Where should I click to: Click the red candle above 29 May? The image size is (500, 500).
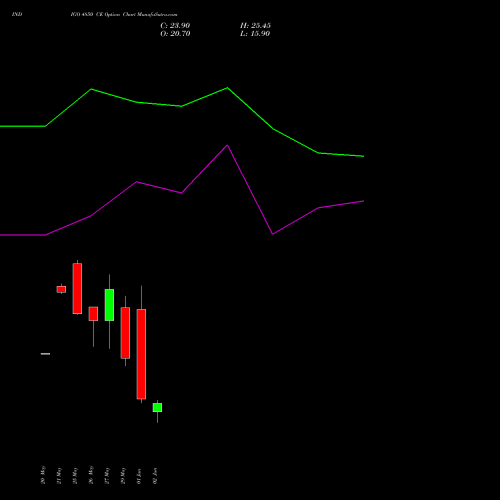pos(125,333)
